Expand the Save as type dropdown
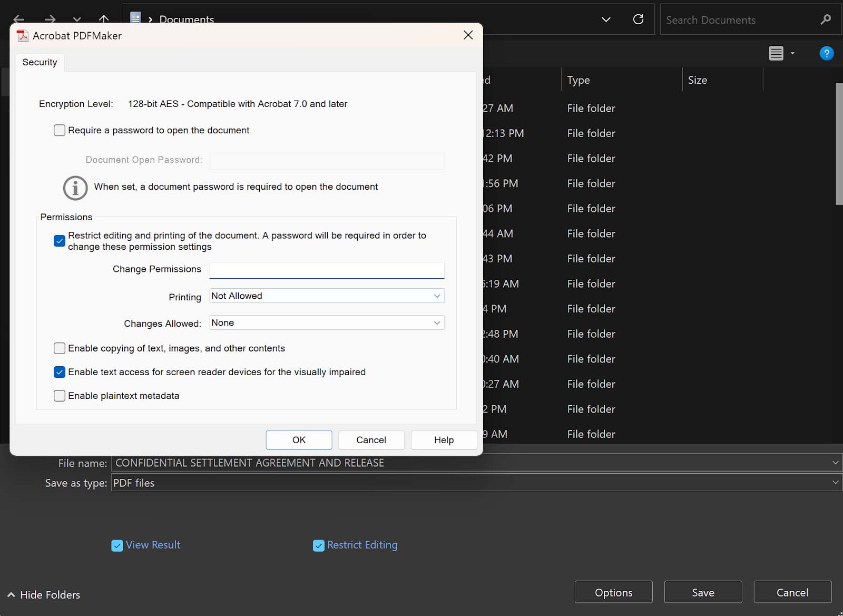 pyautogui.click(x=835, y=482)
